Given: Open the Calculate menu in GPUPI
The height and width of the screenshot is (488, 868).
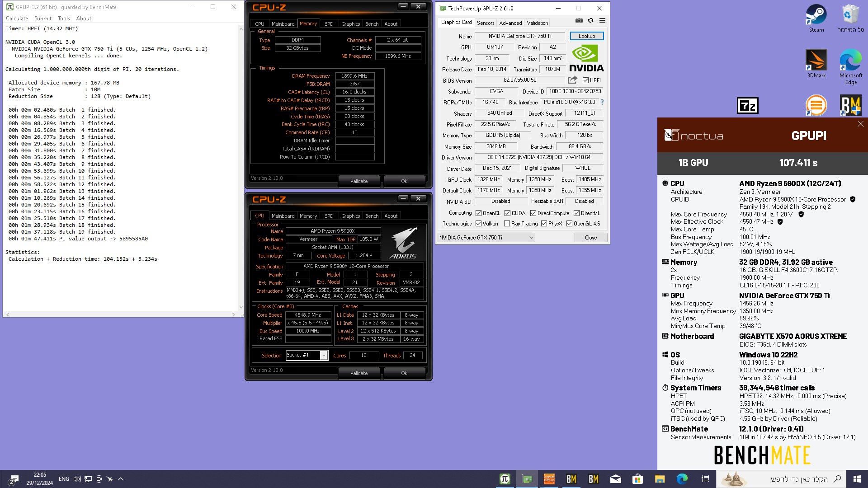Looking at the screenshot, I should [17, 19].
